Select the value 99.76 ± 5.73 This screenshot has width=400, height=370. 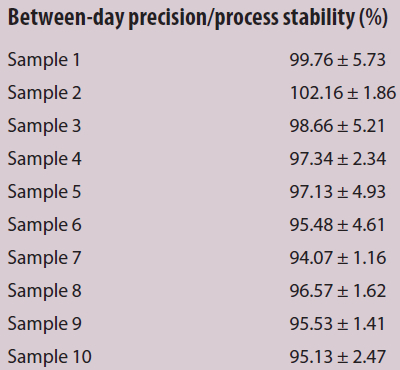point(338,60)
